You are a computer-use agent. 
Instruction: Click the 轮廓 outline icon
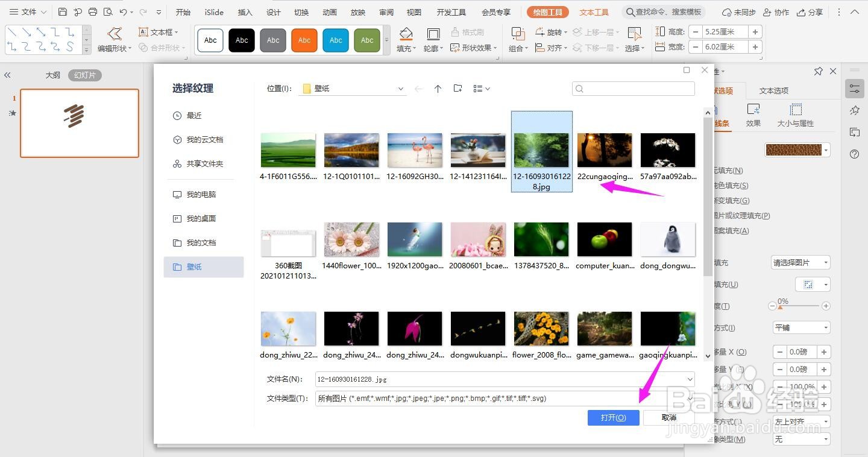point(433,34)
